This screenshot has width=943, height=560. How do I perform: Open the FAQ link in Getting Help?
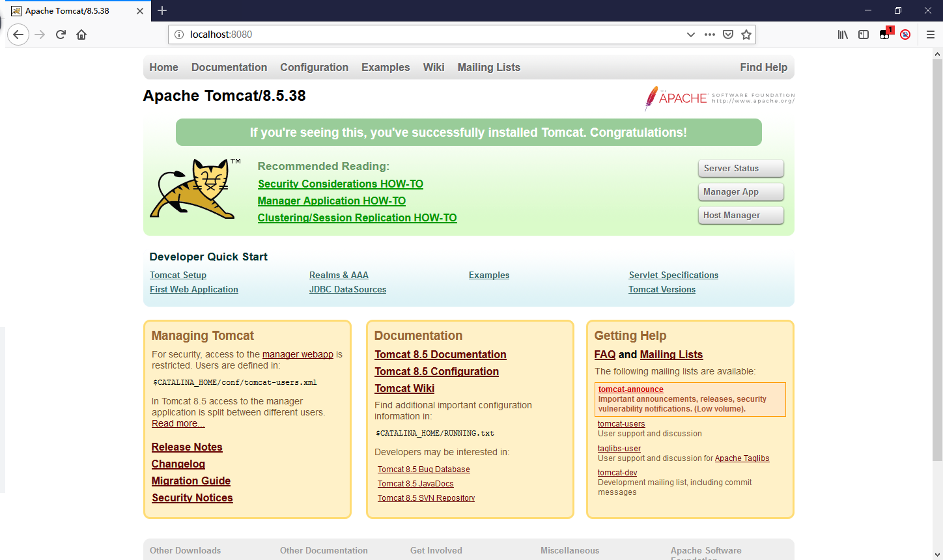(605, 354)
